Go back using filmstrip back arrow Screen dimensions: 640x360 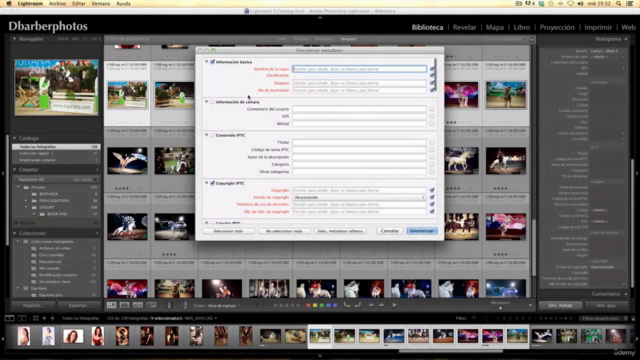tap(44, 318)
